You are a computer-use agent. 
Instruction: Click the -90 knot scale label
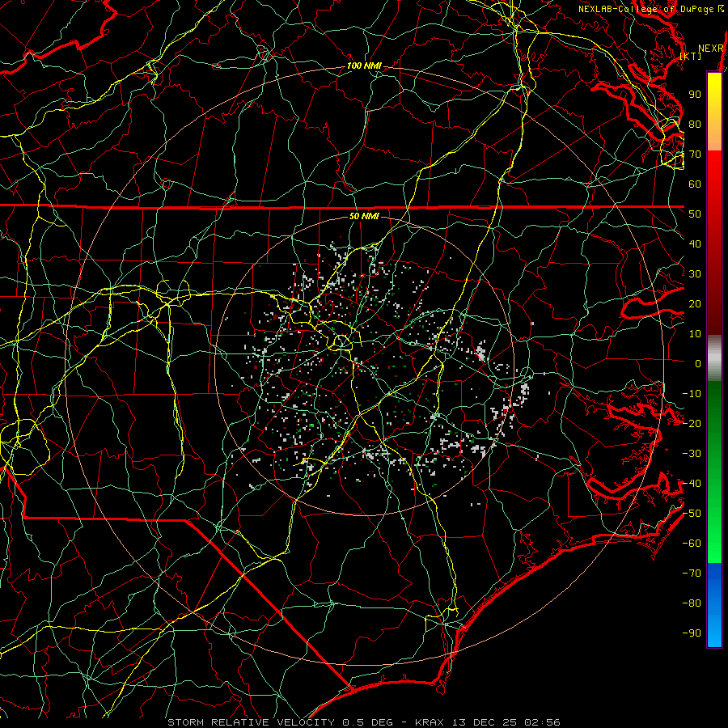click(x=692, y=633)
